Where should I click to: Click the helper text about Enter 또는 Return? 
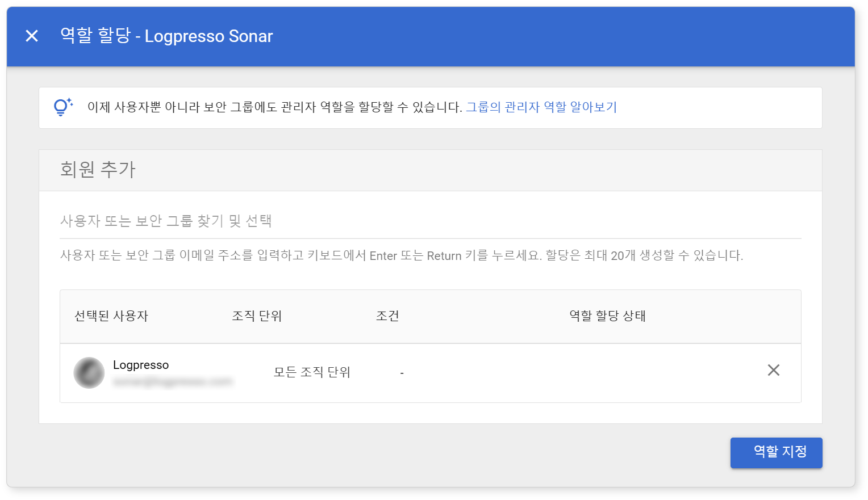pos(402,255)
